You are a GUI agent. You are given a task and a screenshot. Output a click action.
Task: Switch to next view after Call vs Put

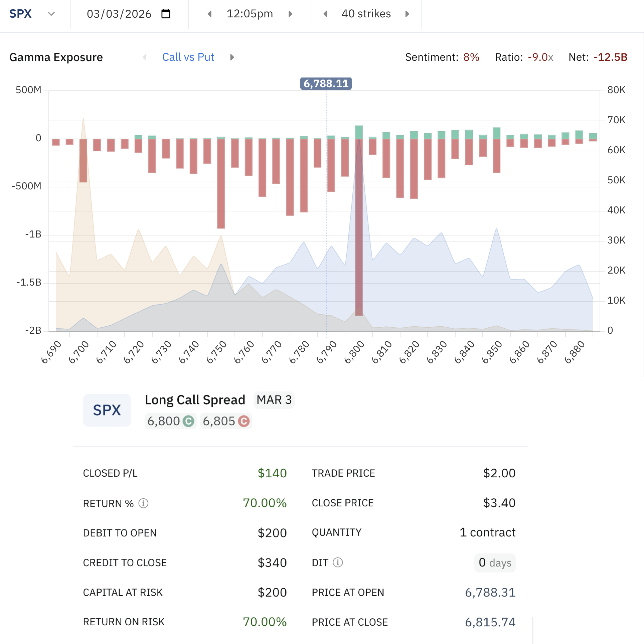coord(232,57)
